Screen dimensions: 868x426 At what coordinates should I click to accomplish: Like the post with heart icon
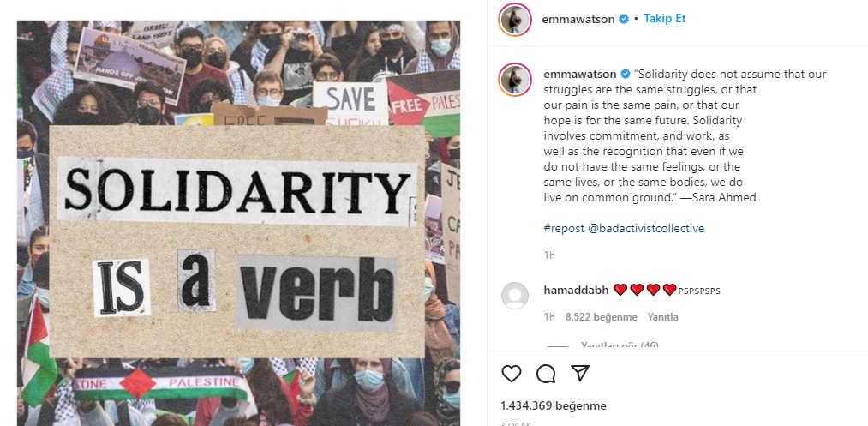click(511, 374)
